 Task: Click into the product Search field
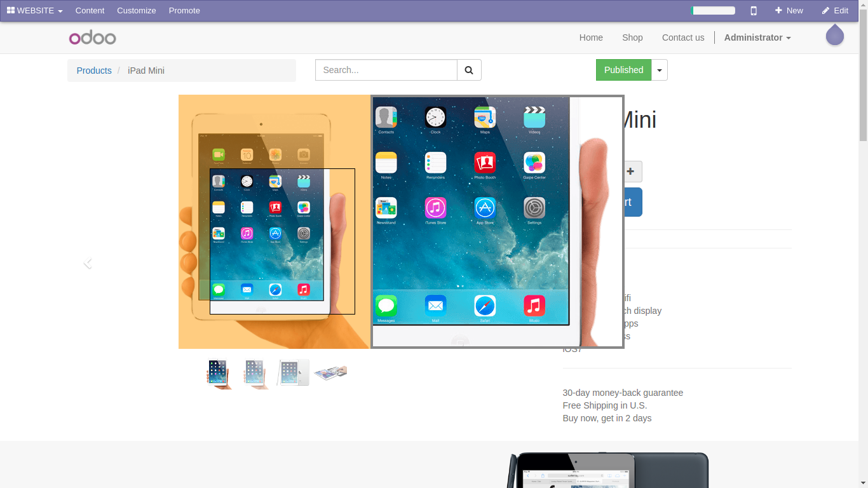click(386, 70)
